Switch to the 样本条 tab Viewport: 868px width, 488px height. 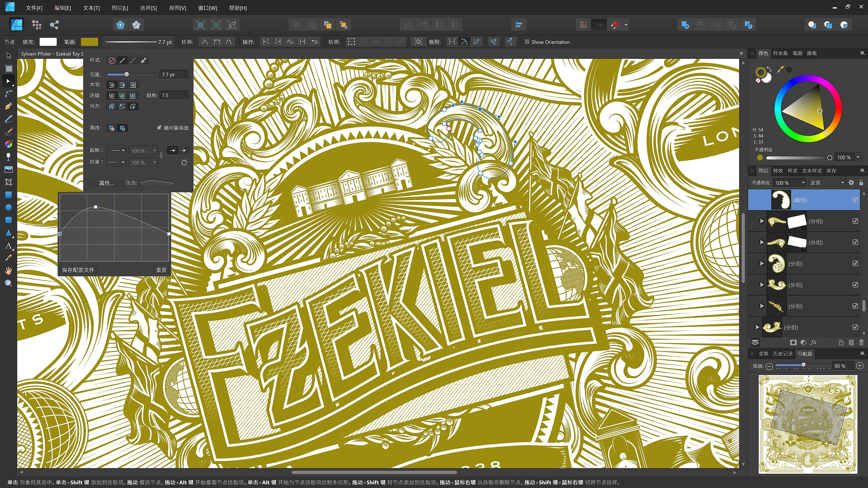click(780, 53)
